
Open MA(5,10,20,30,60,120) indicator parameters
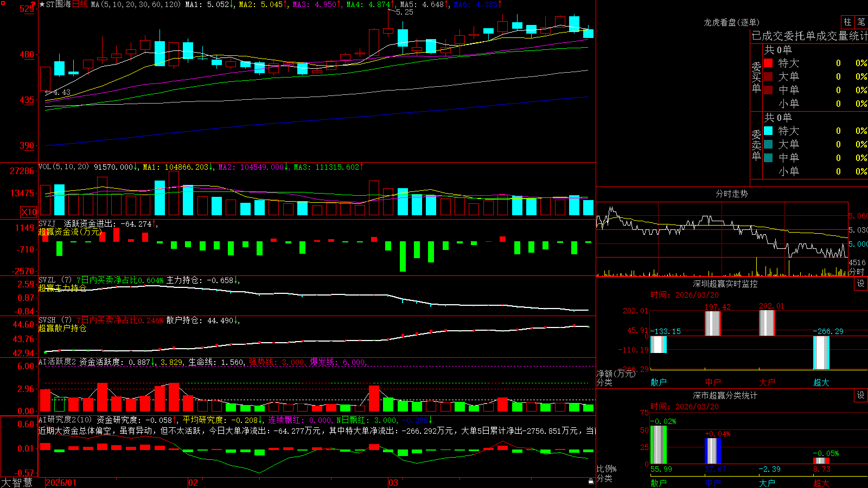136,4
